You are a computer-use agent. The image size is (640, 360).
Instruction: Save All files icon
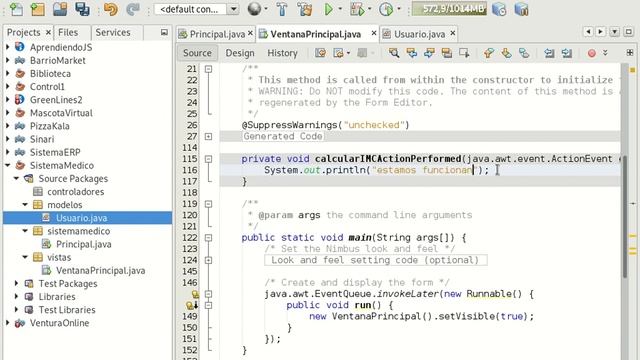click(x=82, y=9)
